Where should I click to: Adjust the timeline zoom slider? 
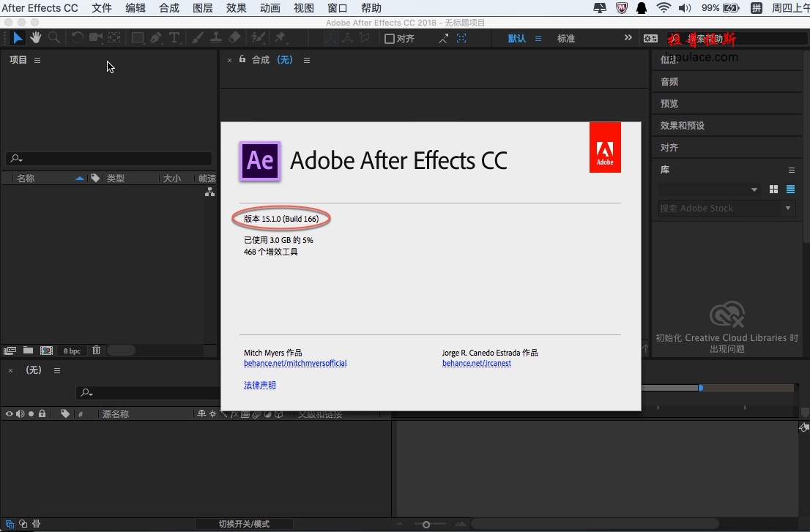click(426, 524)
